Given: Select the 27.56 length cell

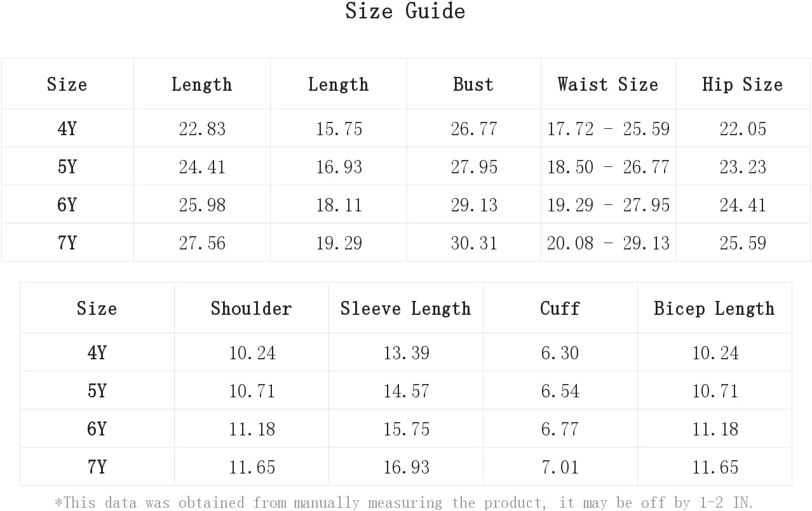Looking at the screenshot, I should (202, 243).
